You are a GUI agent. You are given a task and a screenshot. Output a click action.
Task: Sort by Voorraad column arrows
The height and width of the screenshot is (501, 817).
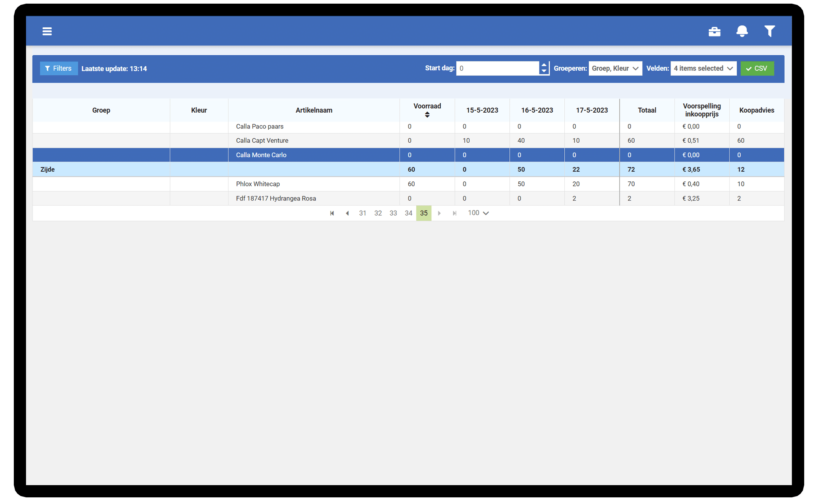click(427, 115)
